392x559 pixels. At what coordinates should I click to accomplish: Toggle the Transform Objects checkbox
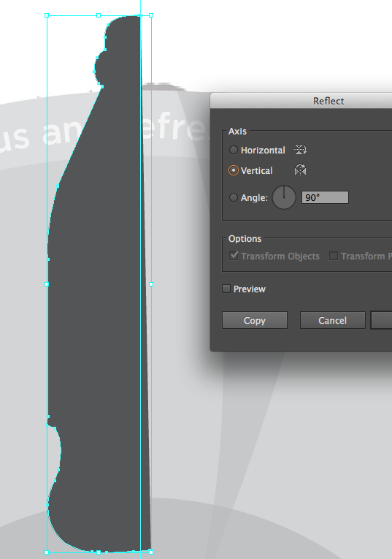coord(234,256)
